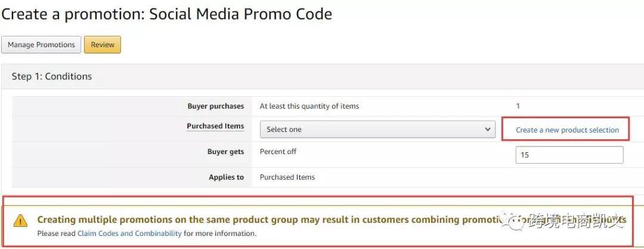Click the dotted-underlined Purchased Items label
644x249 pixels.
click(x=215, y=127)
